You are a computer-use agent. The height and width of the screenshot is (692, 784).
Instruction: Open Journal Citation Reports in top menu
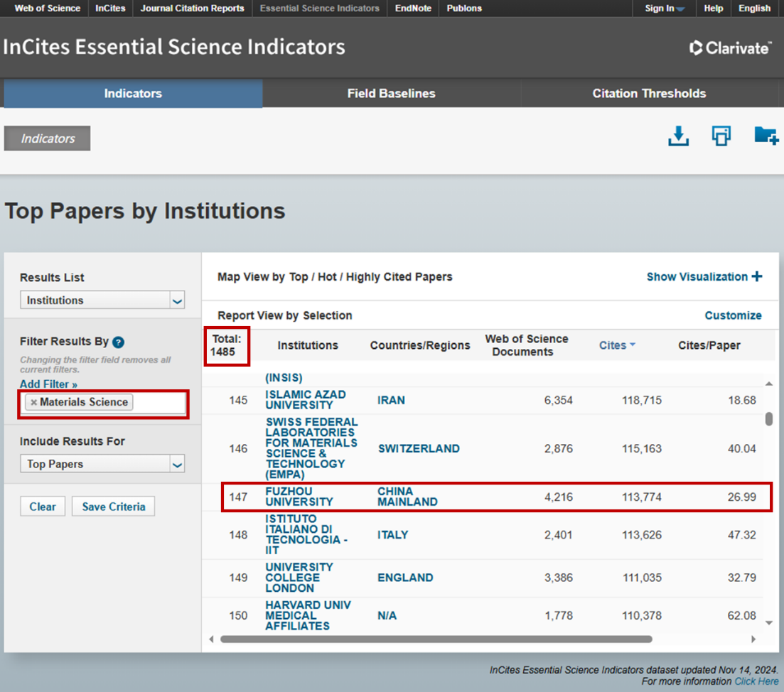click(x=192, y=9)
